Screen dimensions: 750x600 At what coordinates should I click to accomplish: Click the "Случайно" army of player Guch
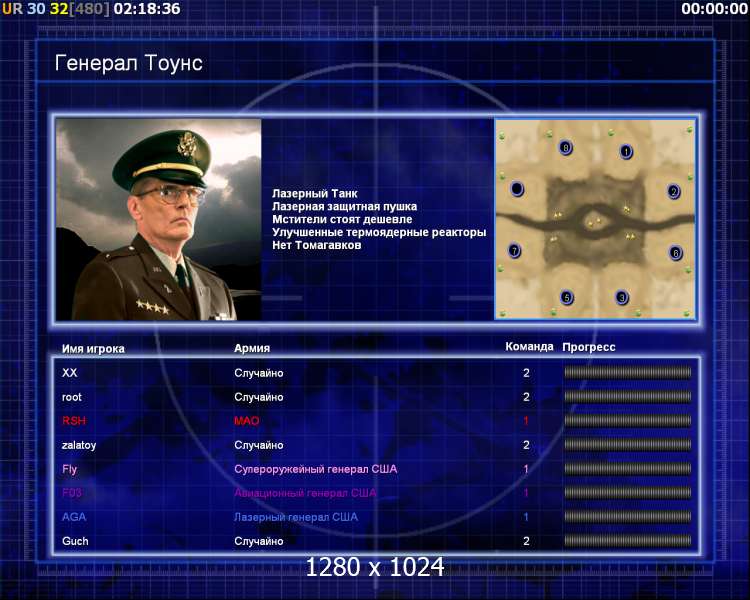[x=259, y=541]
